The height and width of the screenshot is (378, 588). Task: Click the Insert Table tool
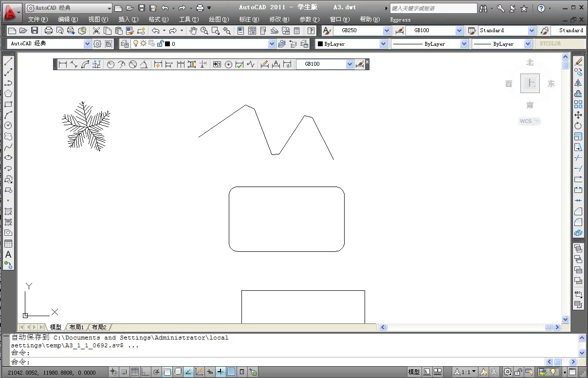point(8,244)
